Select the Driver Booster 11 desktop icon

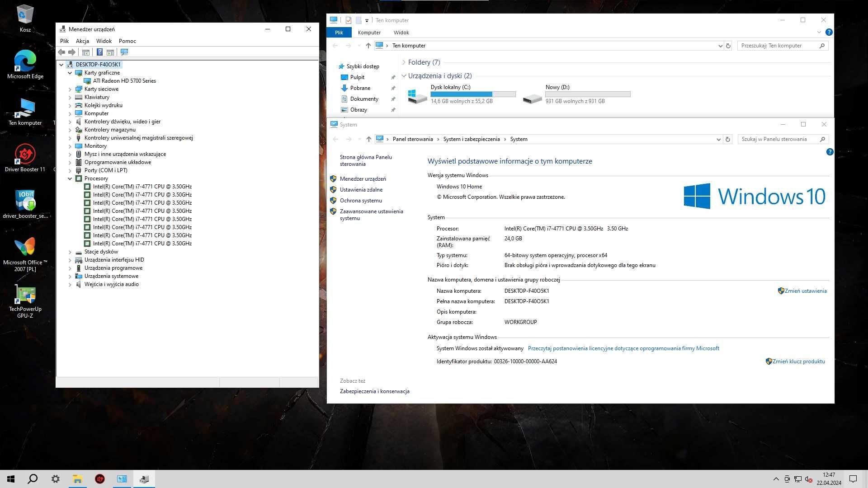pyautogui.click(x=25, y=158)
